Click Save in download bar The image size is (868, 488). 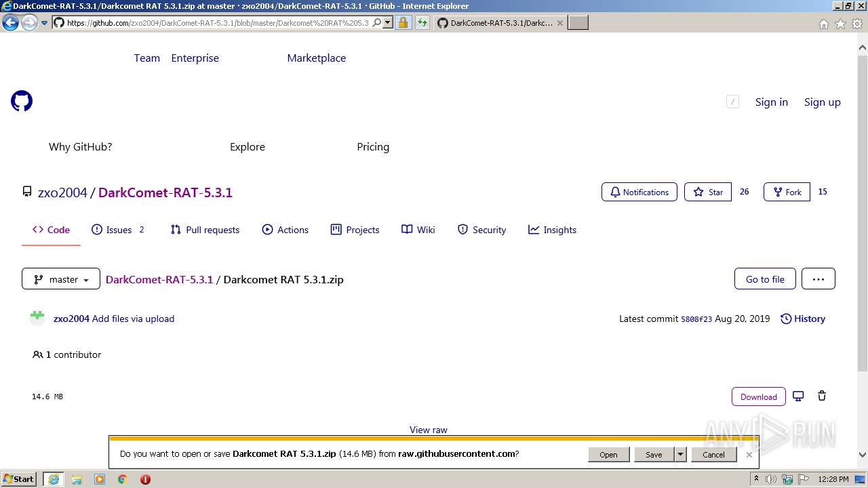[654, 455]
